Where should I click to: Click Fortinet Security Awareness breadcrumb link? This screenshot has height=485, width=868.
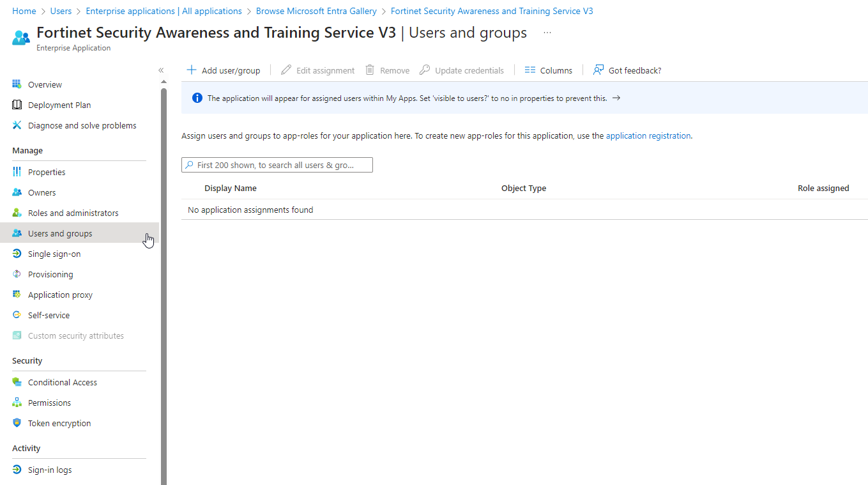click(492, 11)
